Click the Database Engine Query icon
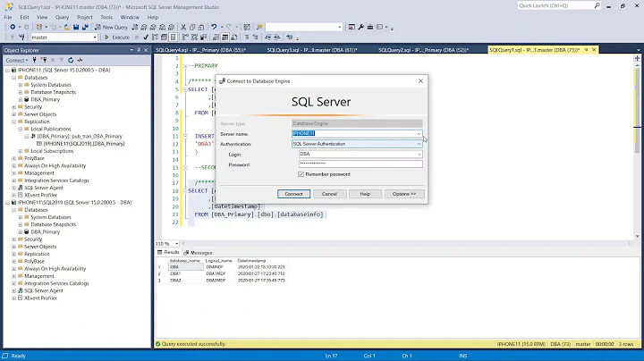 click(x=135, y=27)
